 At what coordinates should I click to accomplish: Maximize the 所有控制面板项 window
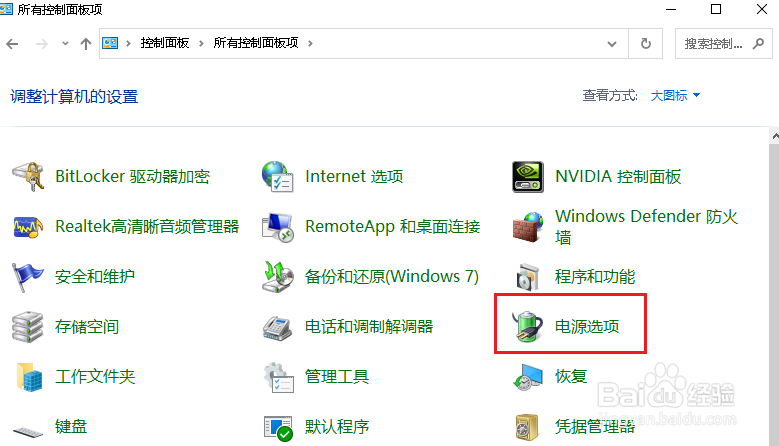(716, 9)
